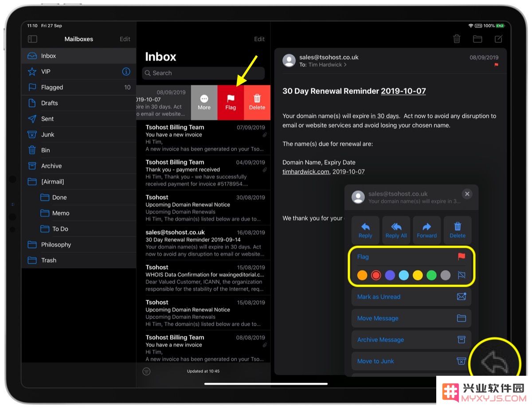Open the Done folder
The image size is (532, 409).
click(x=79, y=198)
